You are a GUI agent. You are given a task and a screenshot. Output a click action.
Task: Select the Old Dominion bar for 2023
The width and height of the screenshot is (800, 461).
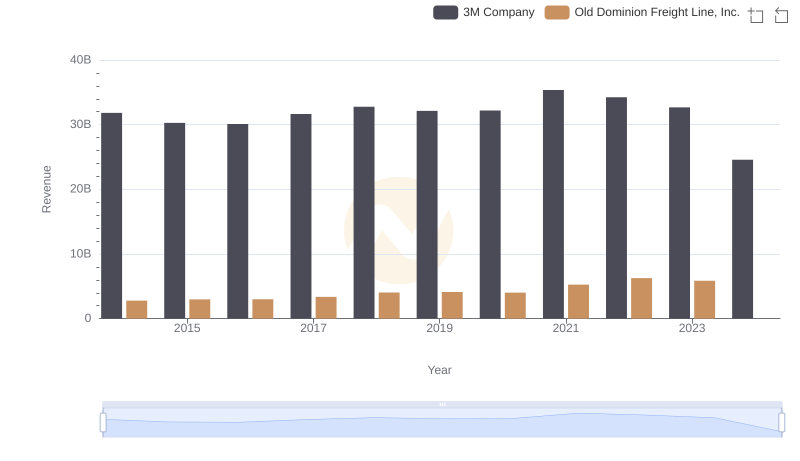pos(705,300)
